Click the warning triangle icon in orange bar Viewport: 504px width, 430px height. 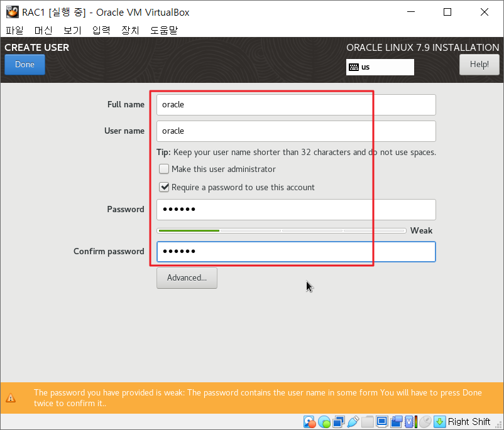[x=11, y=398]
